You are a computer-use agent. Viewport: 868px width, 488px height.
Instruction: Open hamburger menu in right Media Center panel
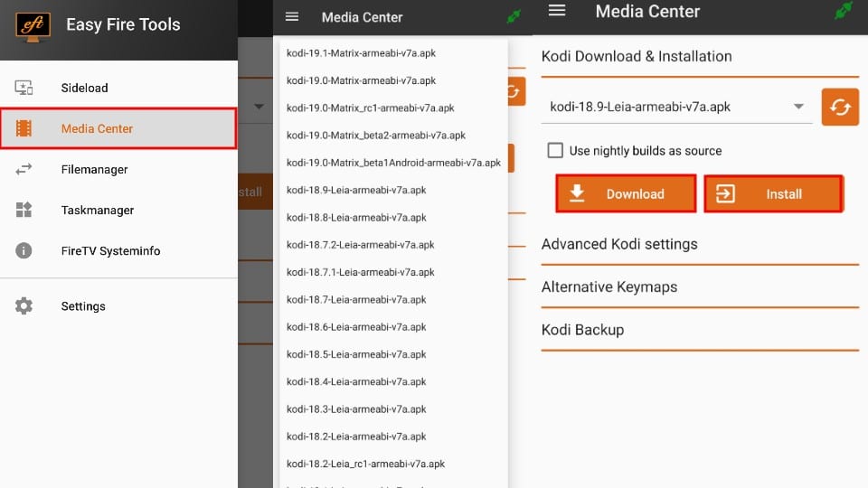(557, 11)
